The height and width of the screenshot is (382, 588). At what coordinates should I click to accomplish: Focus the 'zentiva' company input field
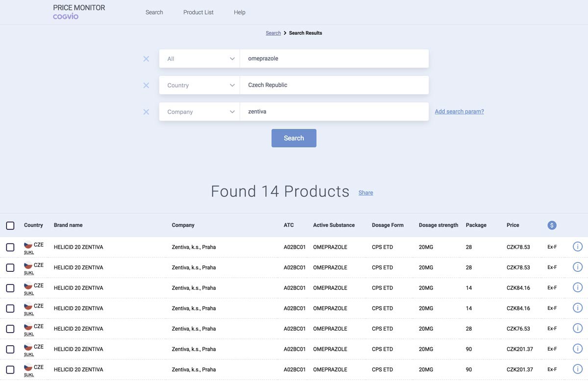[x=334, y=112]
